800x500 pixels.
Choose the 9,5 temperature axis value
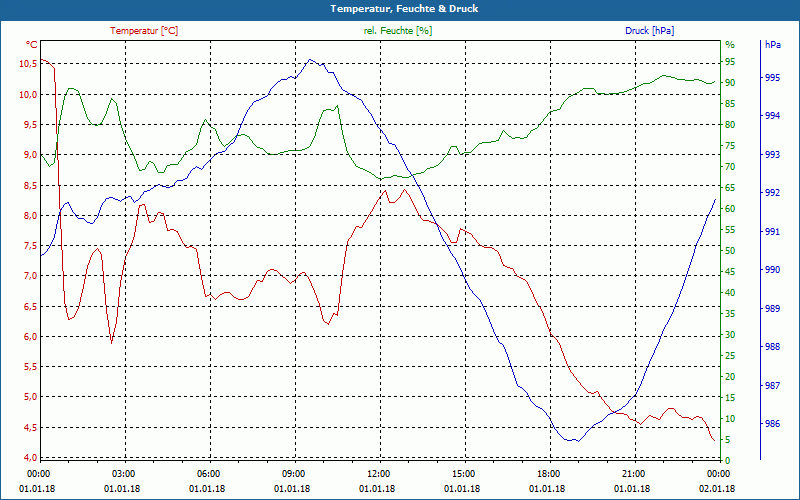pyautogui.click(x=30, y=124)
